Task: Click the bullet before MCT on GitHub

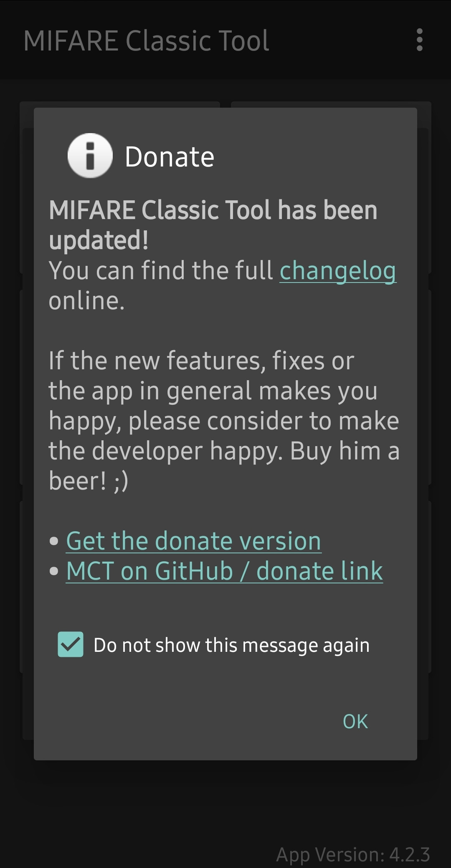Action: point(54,571)
